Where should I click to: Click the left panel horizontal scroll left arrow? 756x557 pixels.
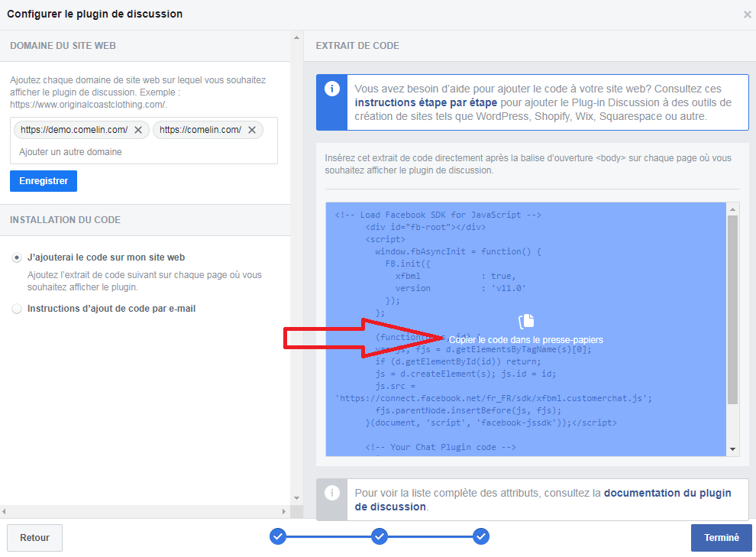4,511
